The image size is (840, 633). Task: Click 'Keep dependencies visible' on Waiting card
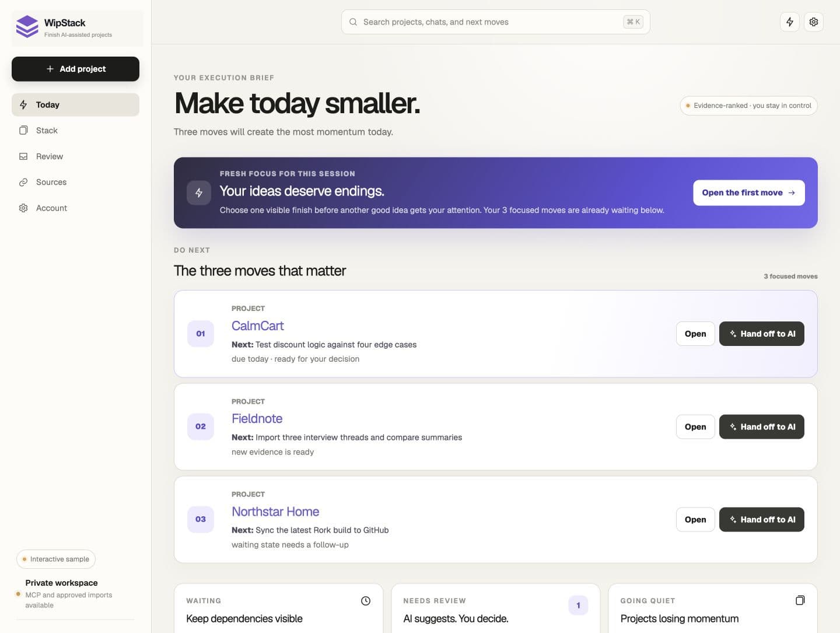tap(244, 618)
